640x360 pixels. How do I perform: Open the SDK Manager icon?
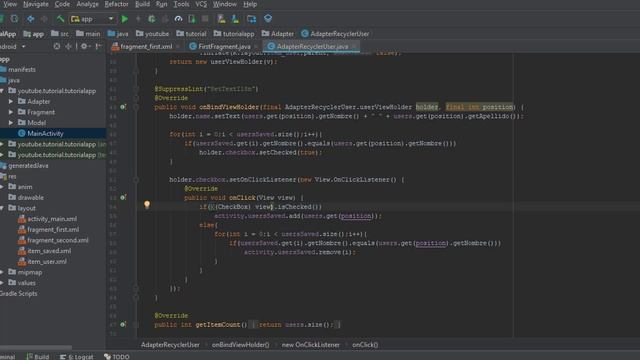(x=236, y=19)
